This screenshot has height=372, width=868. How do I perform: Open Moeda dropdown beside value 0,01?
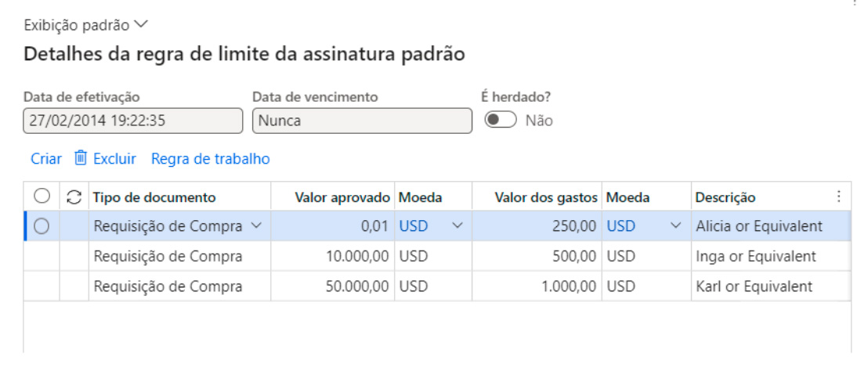click(x=458, y=226)
